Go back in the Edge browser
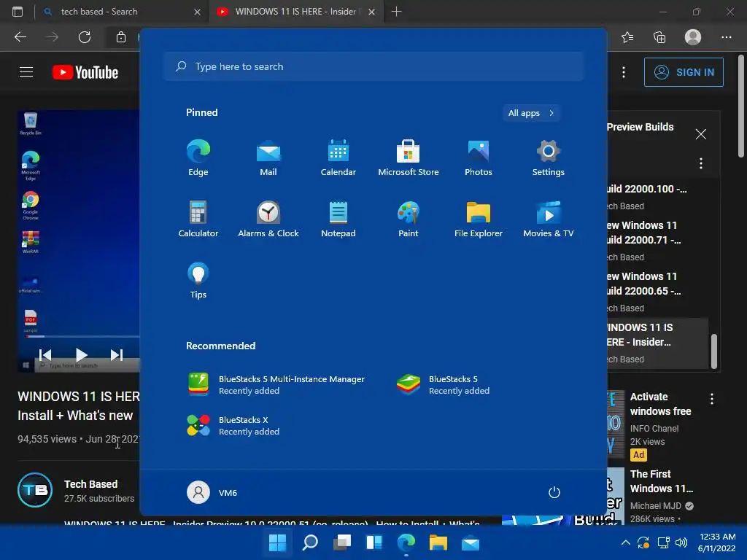Viewport: 747px width, 560px height. coord(20,37)
